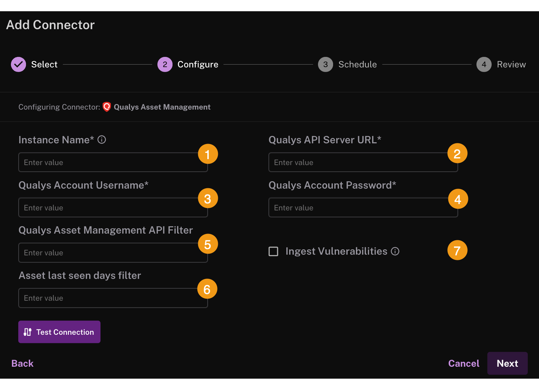Go to the Select step label
The height and width of the screenshot is (392, 539).
44,64
